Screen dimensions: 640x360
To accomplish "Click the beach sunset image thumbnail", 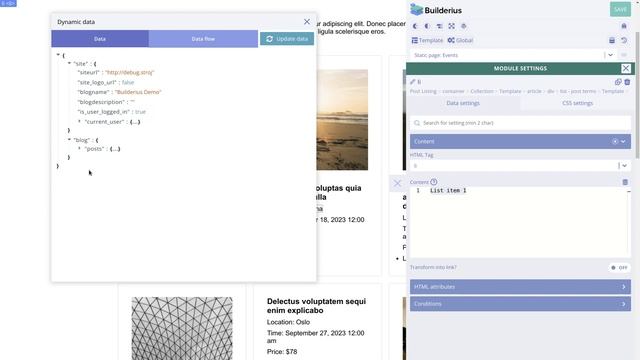I will click(x=342, y=120).
